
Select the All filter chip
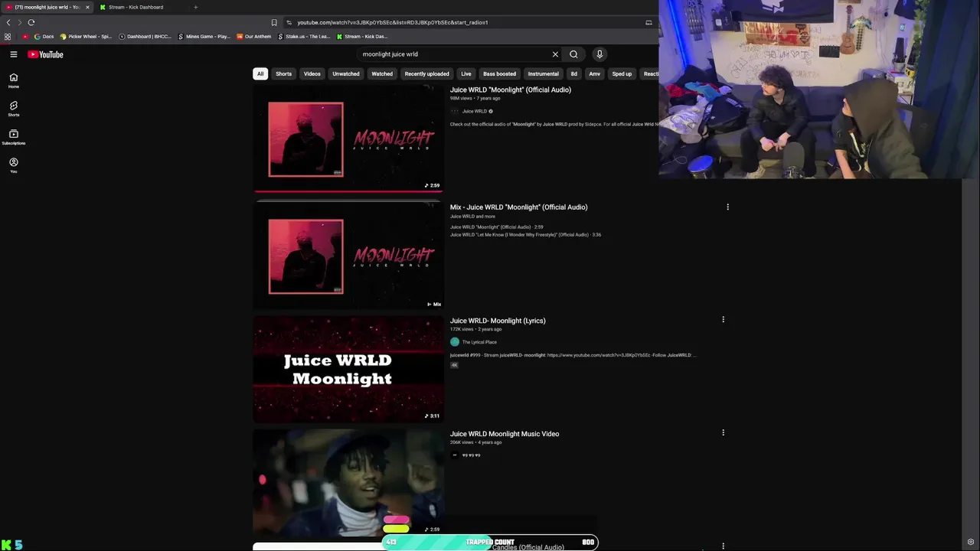pos(260,74)
